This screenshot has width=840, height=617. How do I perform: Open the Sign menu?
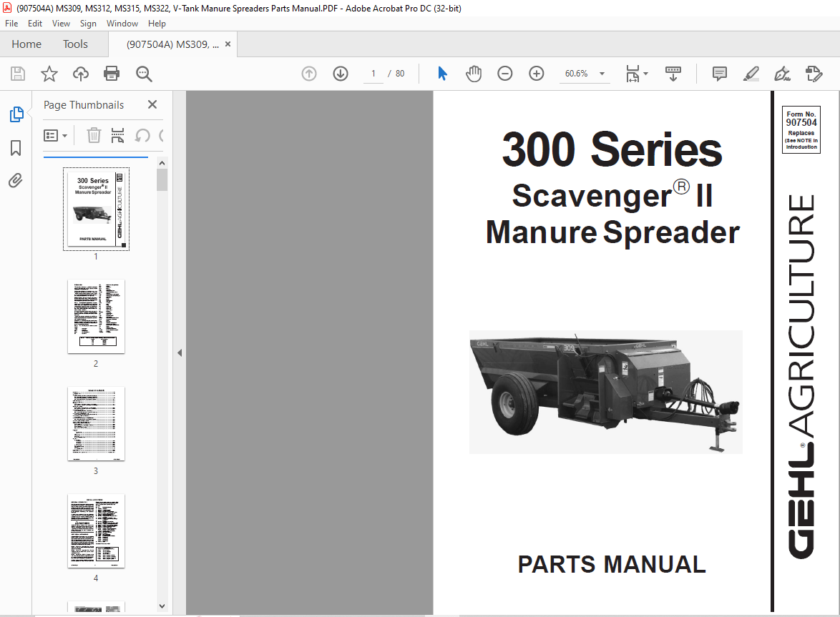click(88, 24)
